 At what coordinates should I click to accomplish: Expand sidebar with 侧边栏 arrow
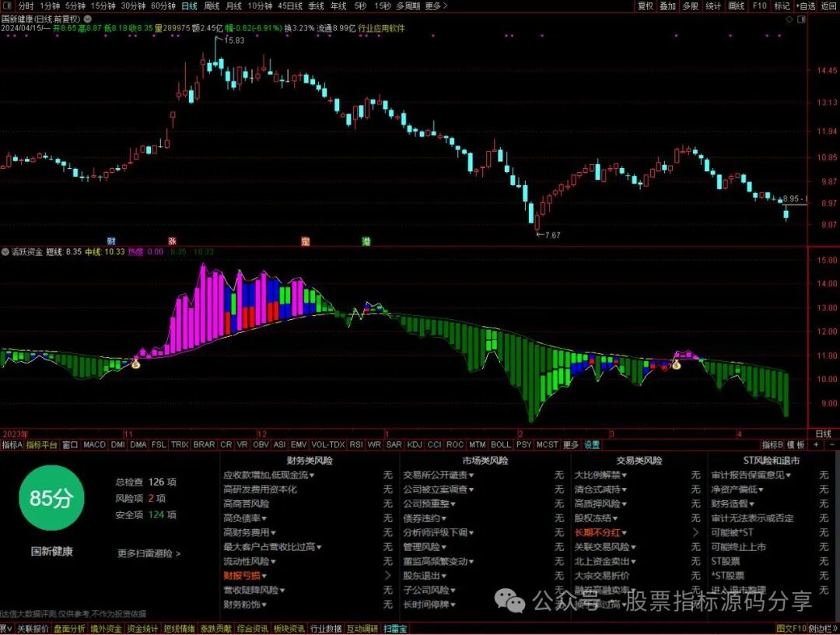[824, 629]
